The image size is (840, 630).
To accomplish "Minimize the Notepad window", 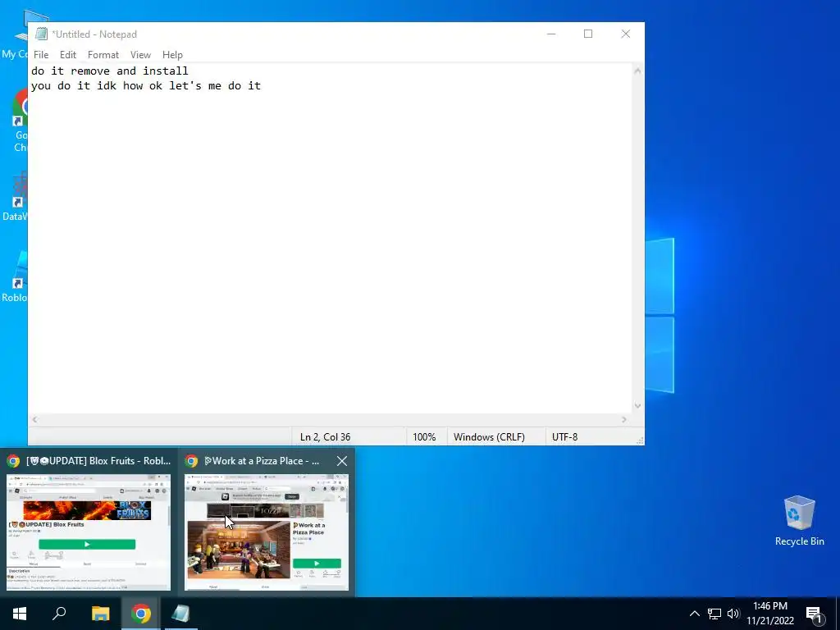I will point(551,34).
